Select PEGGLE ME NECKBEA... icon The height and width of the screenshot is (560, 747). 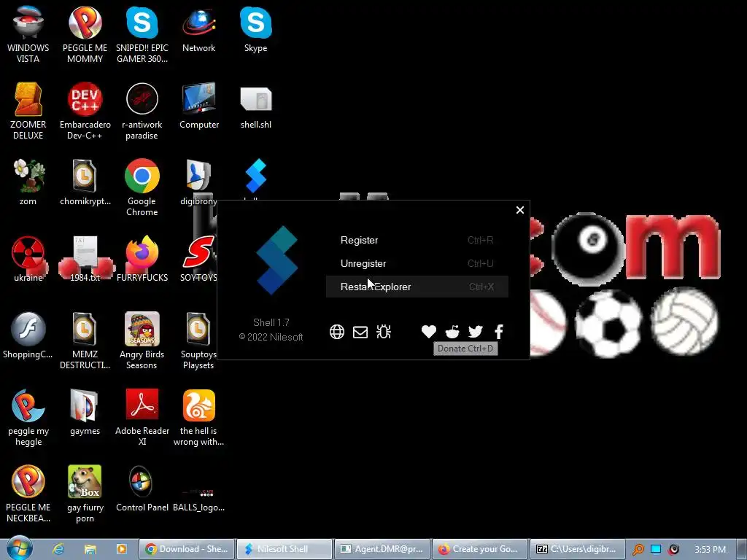tap(28, 494)
